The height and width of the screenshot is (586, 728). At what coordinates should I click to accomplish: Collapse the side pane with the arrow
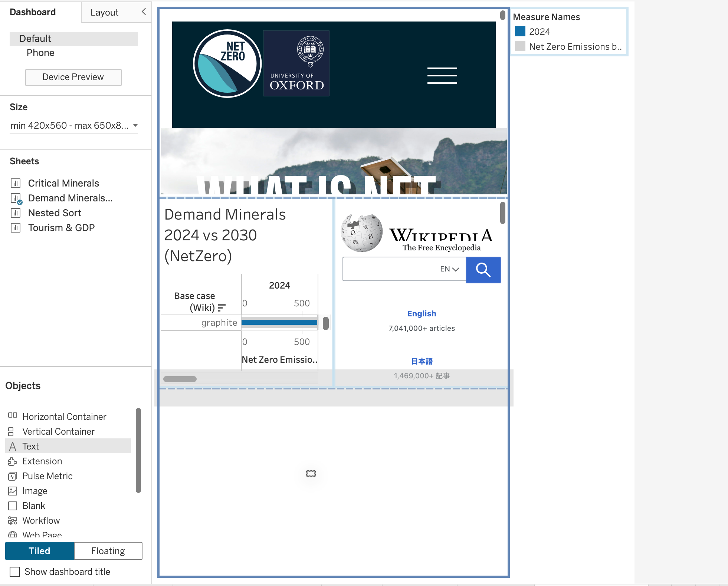144,11
